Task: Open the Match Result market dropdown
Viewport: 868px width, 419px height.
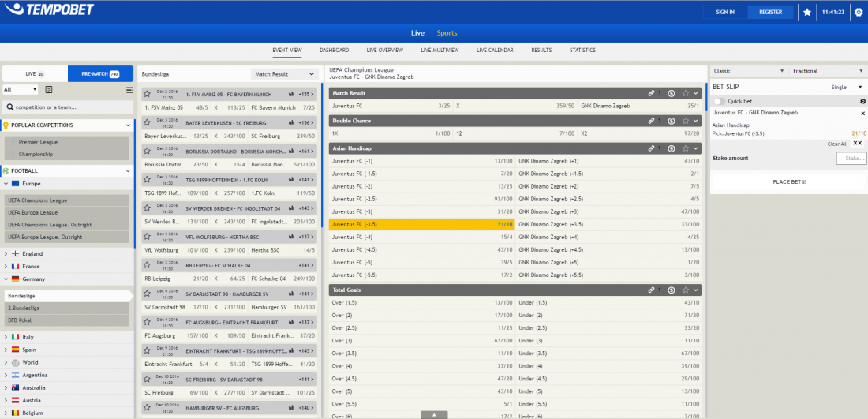Action: tap(285, 73)
